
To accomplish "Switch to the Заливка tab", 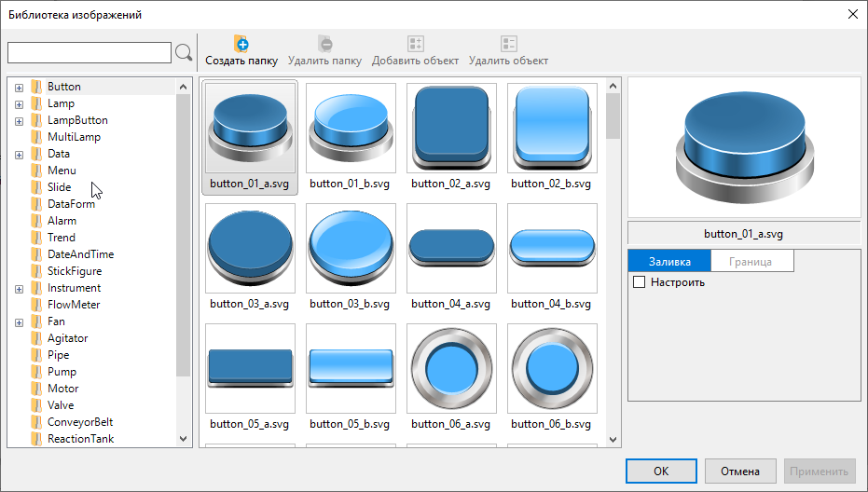I will 669,261.
